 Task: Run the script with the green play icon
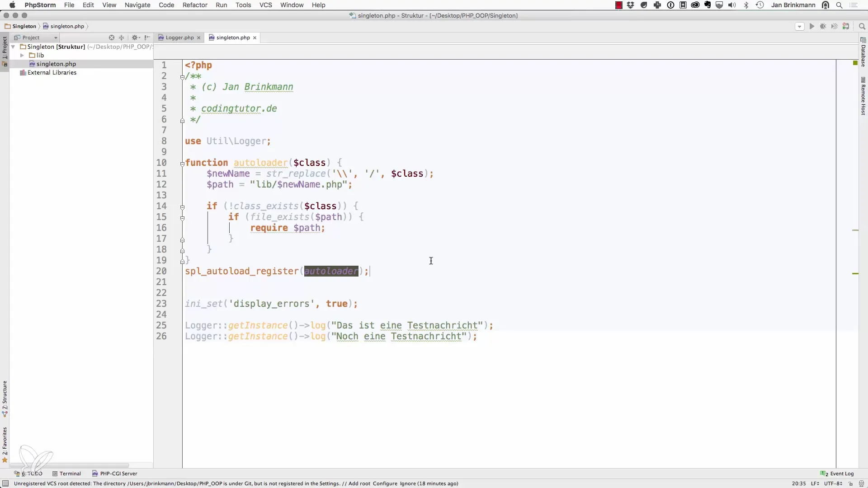[812, 27]
